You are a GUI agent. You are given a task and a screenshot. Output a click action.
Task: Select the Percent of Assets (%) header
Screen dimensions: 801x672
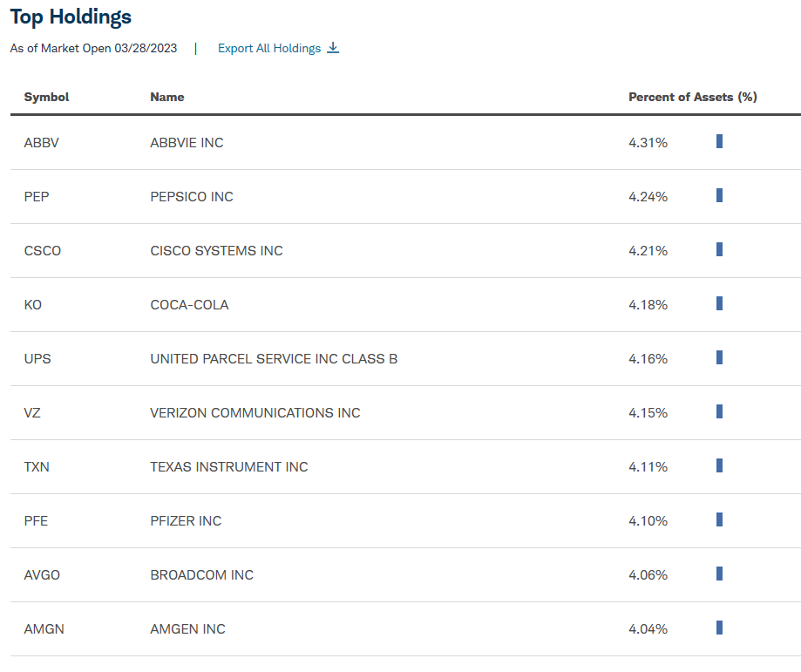693,97
